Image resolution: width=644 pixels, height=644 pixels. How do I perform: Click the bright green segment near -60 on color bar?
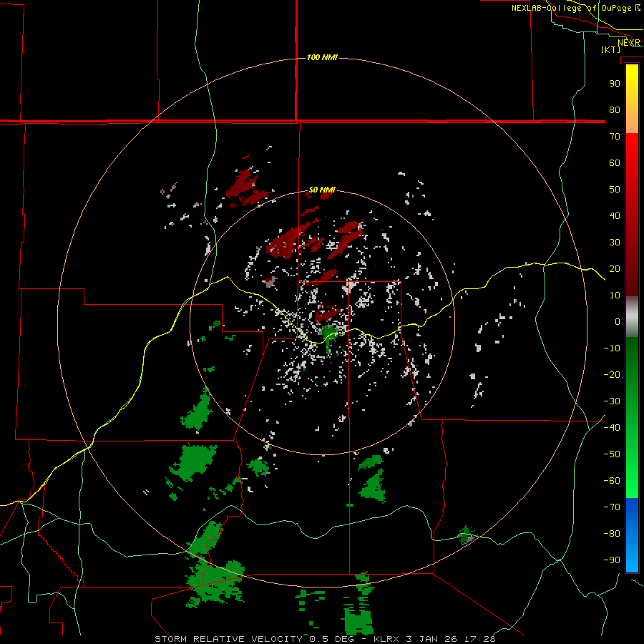pos(632,484)
